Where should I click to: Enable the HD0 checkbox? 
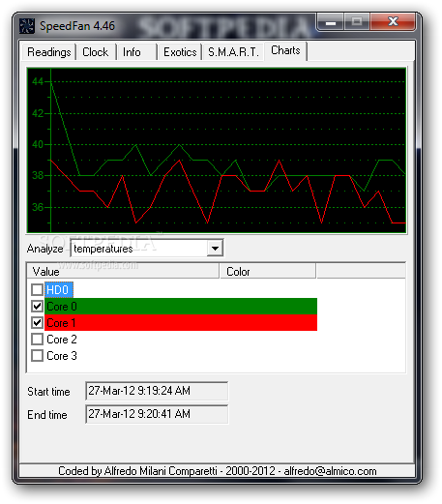[37, 289]
